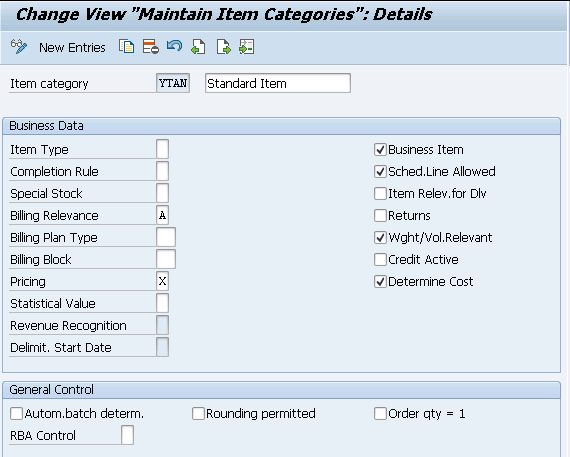Click New Entries button
This screenshot has height=457, width=570.
click(x=72, y=48)
